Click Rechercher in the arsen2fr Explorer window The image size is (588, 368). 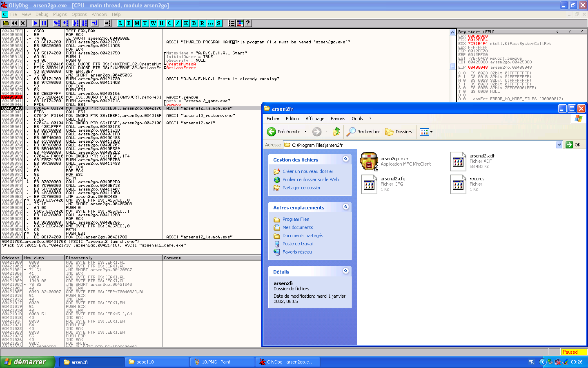(363, 132)
